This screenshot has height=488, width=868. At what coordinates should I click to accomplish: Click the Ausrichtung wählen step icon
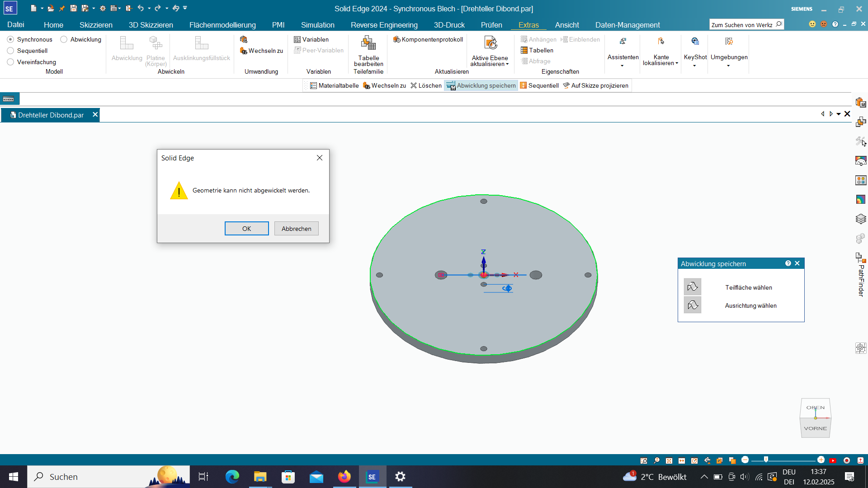click(x=692, y=305)
